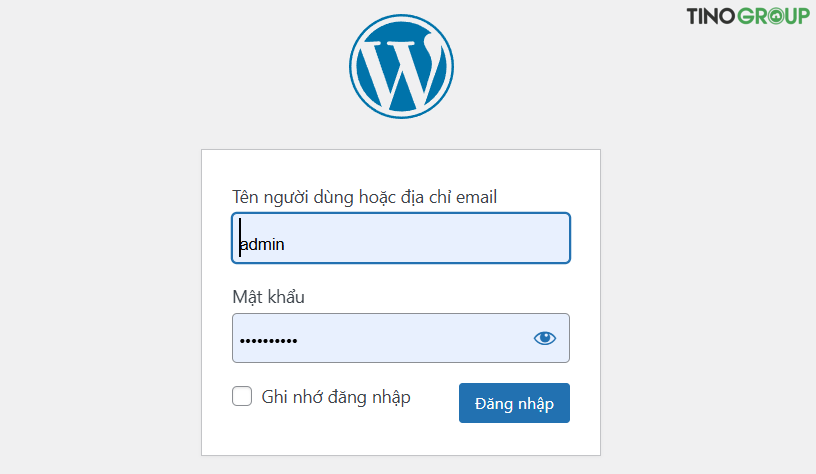
Task: Focus the username or email input field
Action: pos(401,238)
